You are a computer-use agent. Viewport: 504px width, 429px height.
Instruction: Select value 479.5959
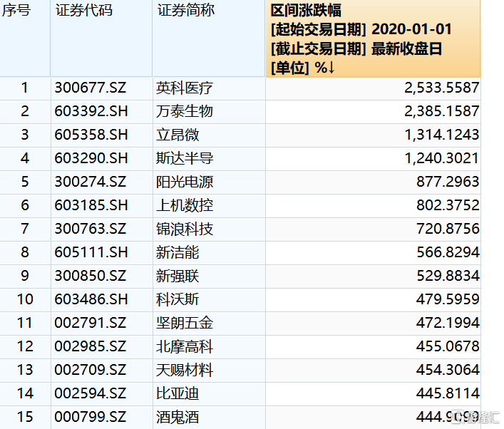[448, 299]
